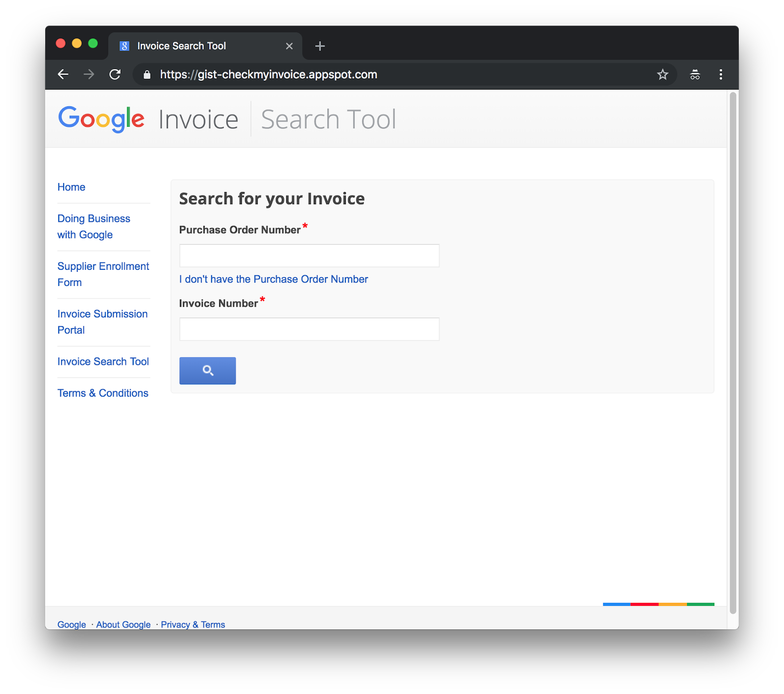784x694 pixels.
Task: Click the Google logo in the header
Action: 101,119
